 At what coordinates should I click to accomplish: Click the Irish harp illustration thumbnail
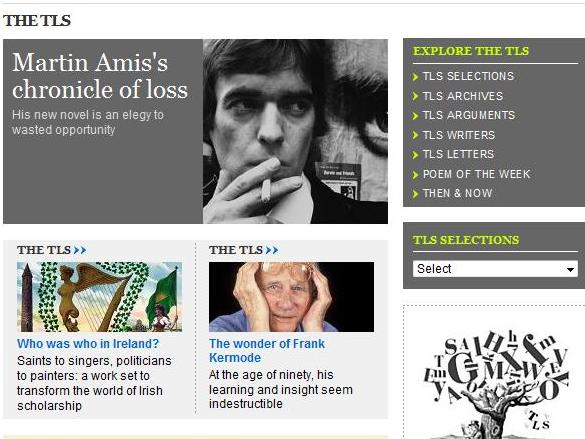coord(99,297)
